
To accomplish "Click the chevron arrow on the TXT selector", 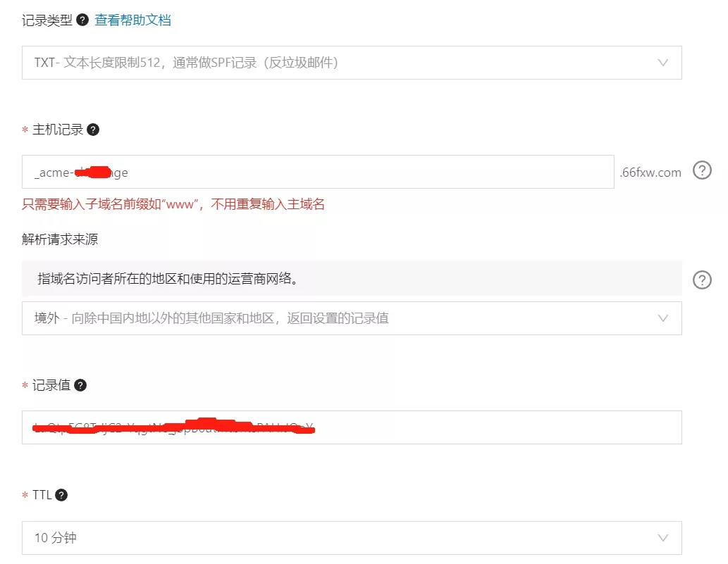I will 662,63.
